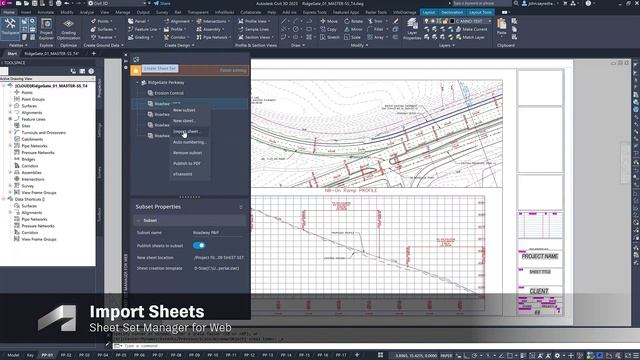
Task: Select the Line draw tool
Action: tap(284, 21)
